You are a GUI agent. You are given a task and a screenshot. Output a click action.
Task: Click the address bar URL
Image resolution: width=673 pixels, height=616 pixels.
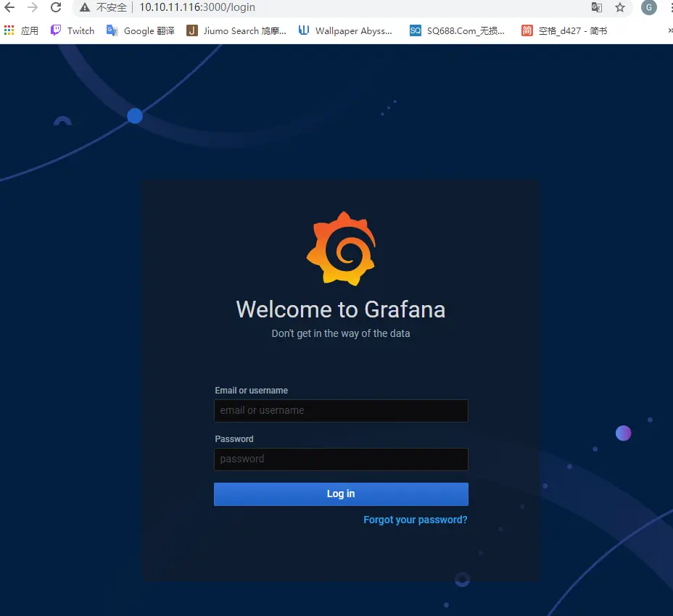tap(197, 8)
